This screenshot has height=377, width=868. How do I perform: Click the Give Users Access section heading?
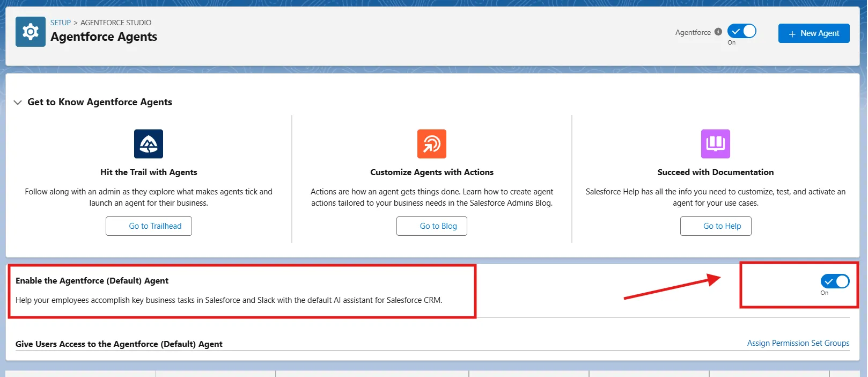pos(119,344)
